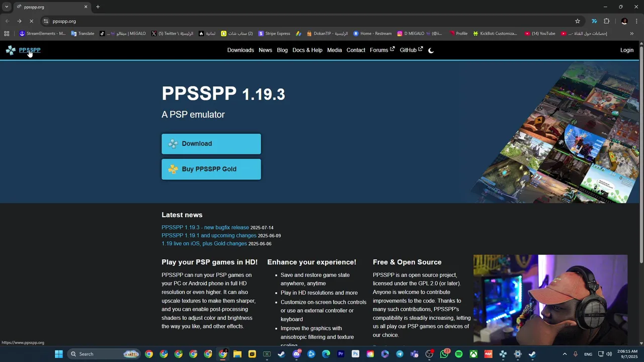The width and height of the screenshot is (644, 362).
Task: Open Windows Start menu
Action: point(59,354)
